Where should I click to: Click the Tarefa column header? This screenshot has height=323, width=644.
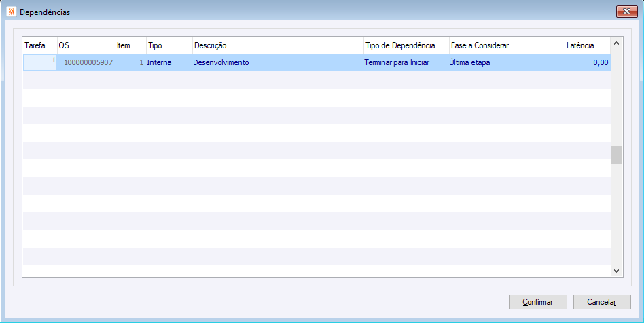pos(40,45)
